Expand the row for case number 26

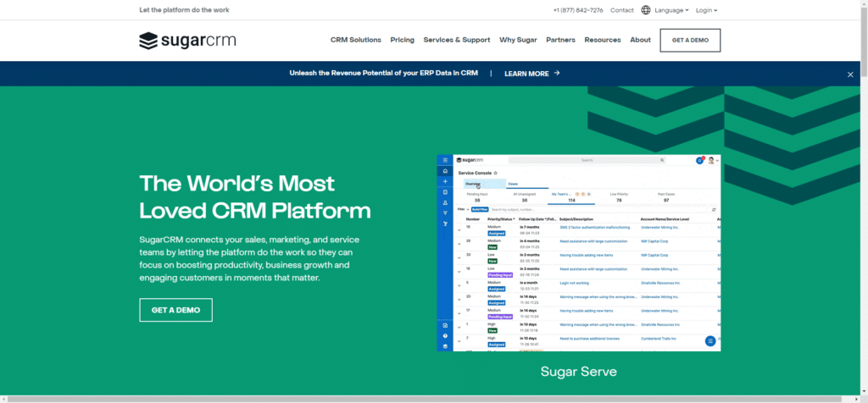[x=459, y=245]
